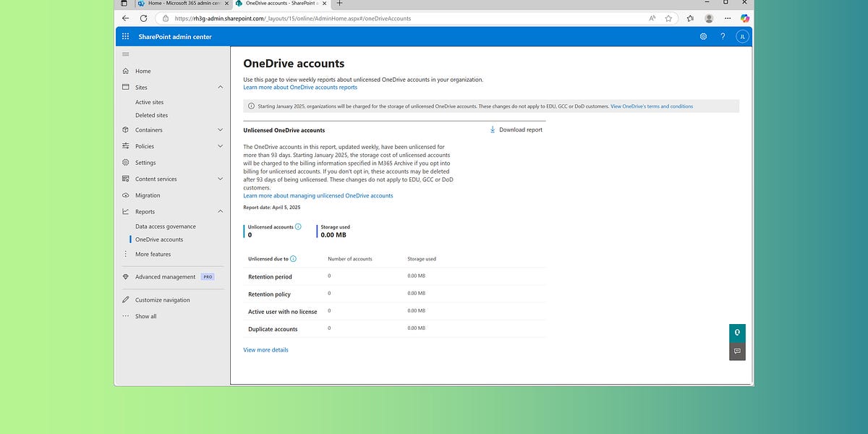This screenshot has width=868, height=434.
Task: Expand the Policies section
Action: [221, 145]
